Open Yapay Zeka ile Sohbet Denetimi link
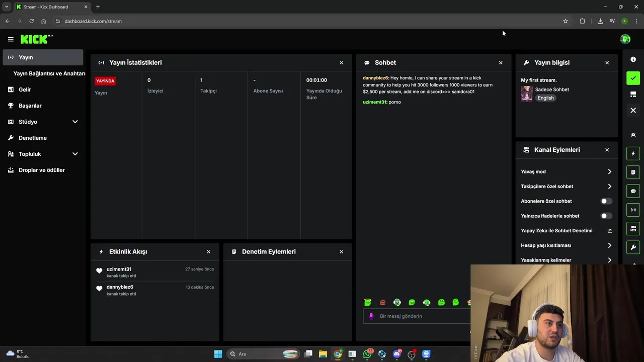Screen dimensions: 644x362 [566, 231]
